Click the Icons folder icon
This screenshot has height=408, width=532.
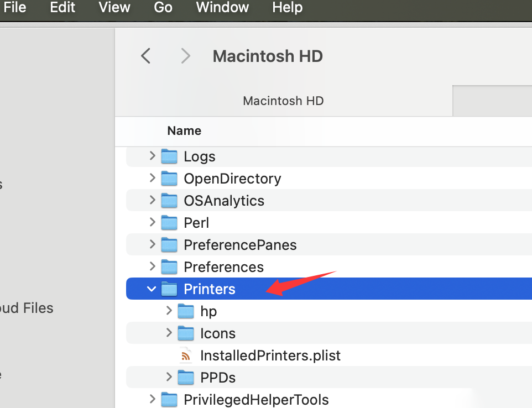[186, 333]
